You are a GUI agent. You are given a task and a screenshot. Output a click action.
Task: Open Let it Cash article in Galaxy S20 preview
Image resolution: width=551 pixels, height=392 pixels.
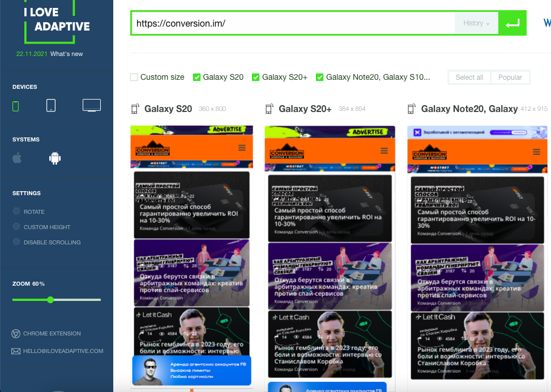coord(191,331)
